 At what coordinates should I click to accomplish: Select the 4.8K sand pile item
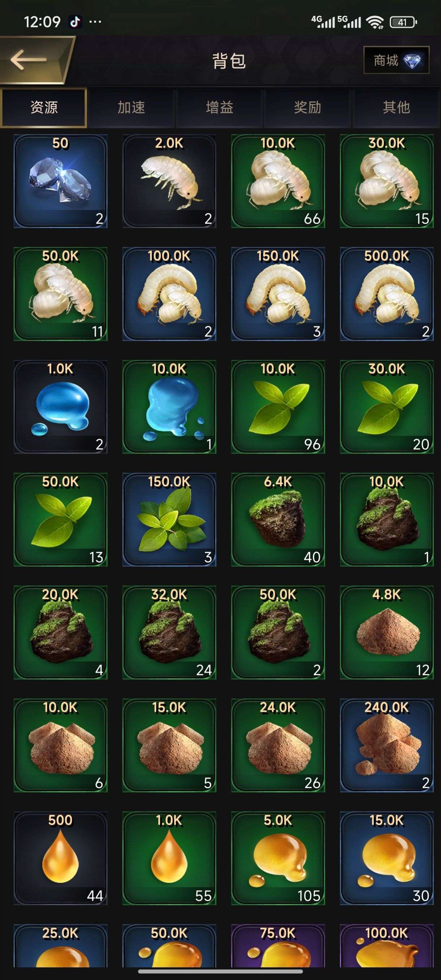click(x=386, y=632)
